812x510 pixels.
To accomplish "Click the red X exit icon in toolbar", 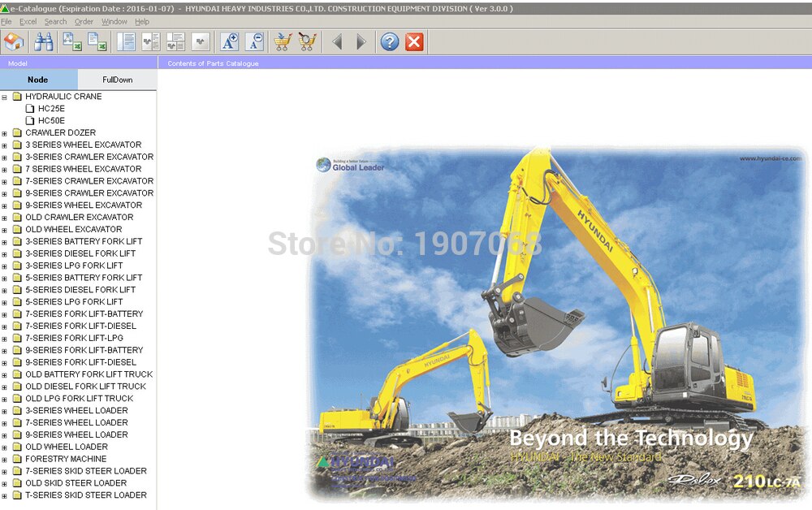I will (414, 42).
